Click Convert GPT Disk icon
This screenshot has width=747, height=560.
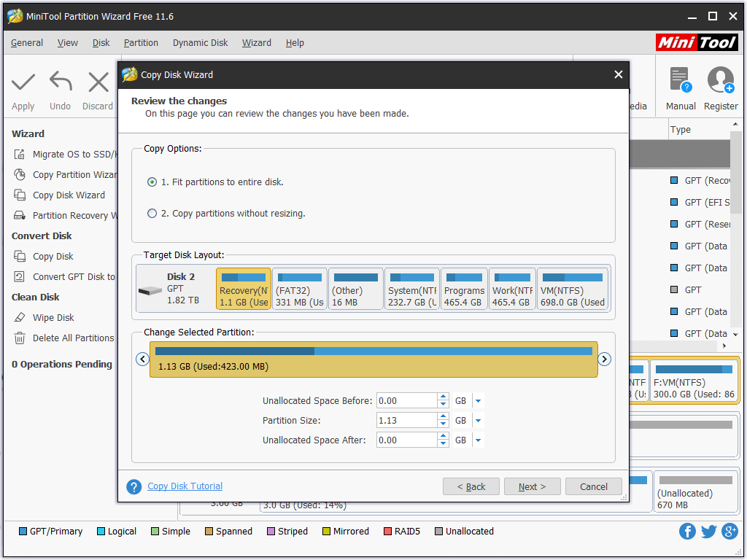pyautogui.click(x=20, y=276)
